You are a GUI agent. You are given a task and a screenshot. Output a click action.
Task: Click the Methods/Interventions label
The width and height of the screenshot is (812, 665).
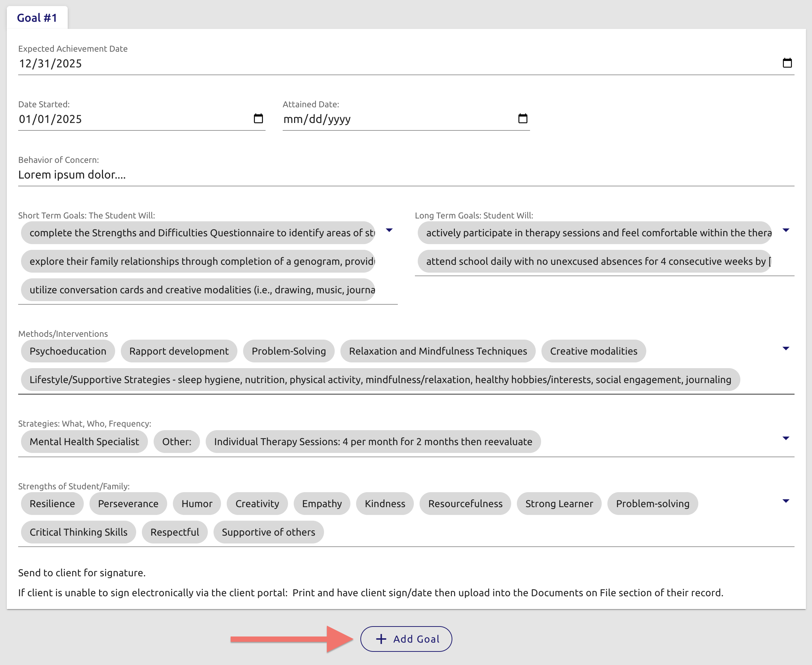coord(63,334)
